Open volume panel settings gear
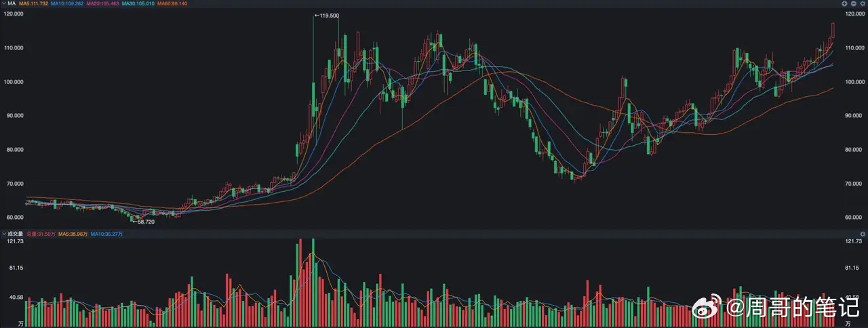This screenshot has width=868, height=328. point(863,234)
